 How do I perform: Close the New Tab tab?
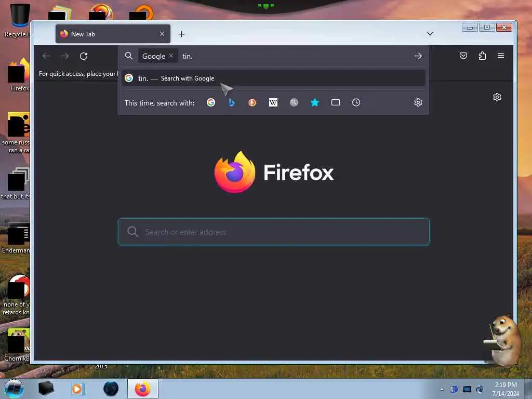pos(162,34)
